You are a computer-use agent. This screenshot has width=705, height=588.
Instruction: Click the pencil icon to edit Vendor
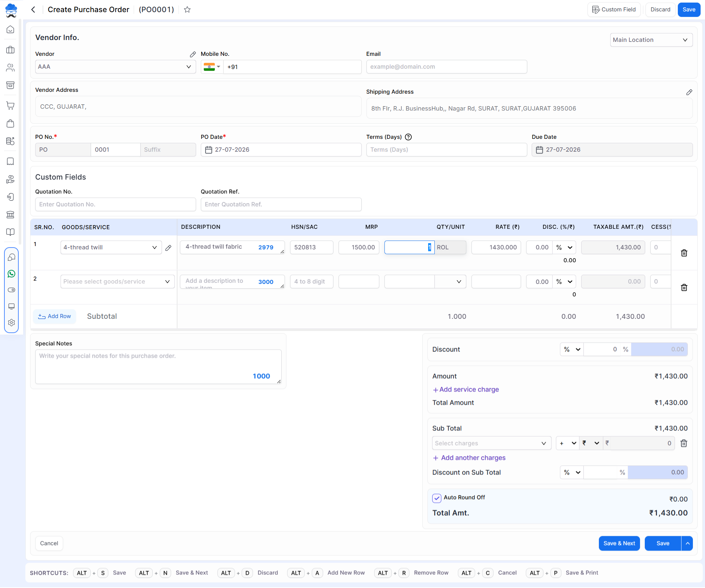click(x=193, y=54)
